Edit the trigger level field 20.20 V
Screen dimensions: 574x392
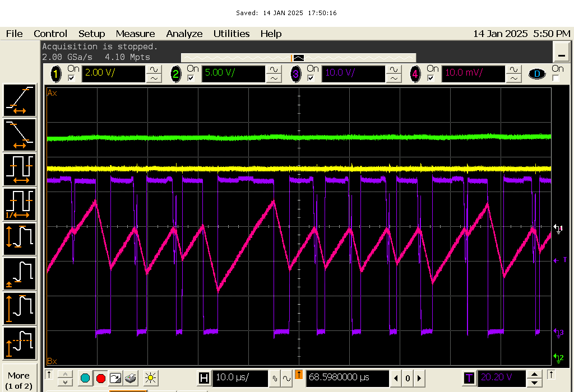click(x=502, y=378)
